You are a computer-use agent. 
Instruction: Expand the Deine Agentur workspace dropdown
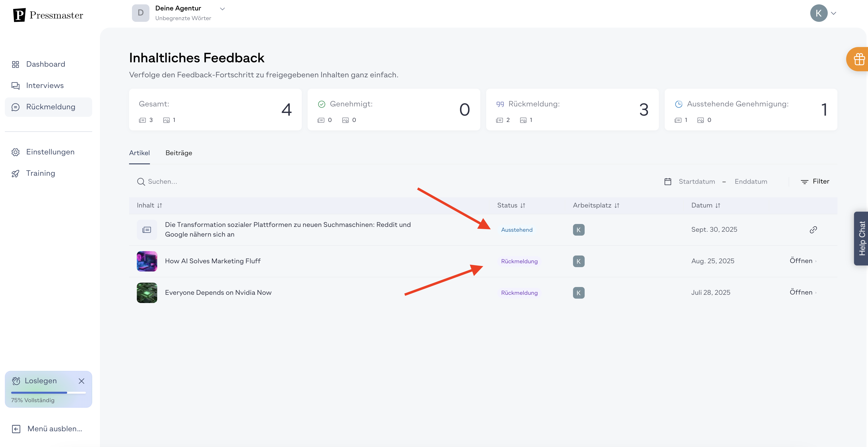tap(222, 9)
